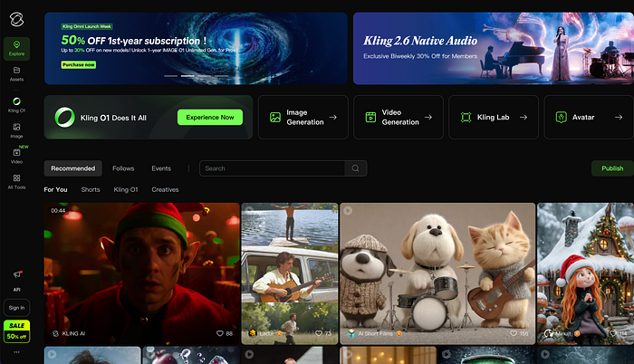
Task: Switch to the Follows tab
Action: 123,168
